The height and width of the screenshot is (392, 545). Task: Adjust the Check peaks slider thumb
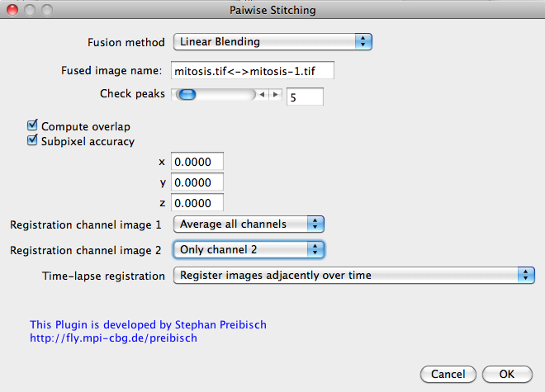[187, 94]
